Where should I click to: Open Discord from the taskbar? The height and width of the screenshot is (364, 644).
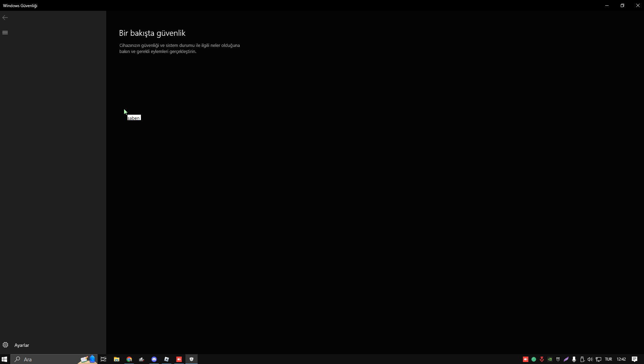tap(154, 359)
